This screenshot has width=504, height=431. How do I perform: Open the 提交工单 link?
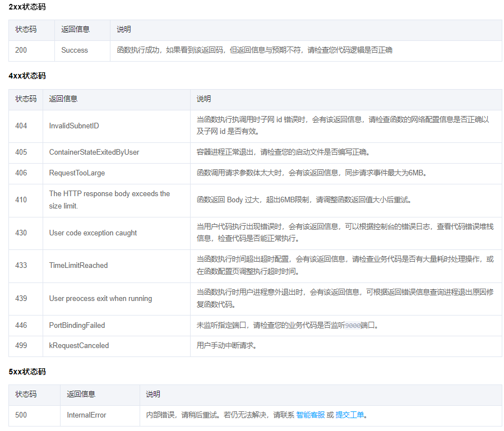349,415
